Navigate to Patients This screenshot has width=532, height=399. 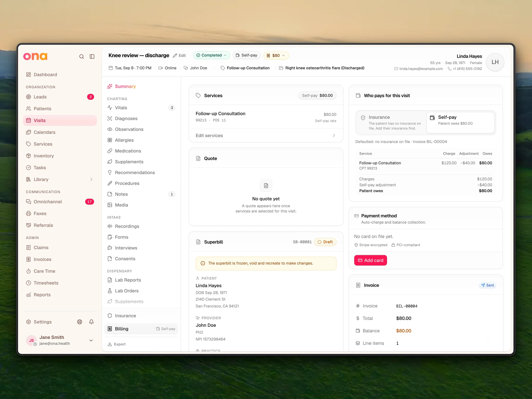pos(60,109)
